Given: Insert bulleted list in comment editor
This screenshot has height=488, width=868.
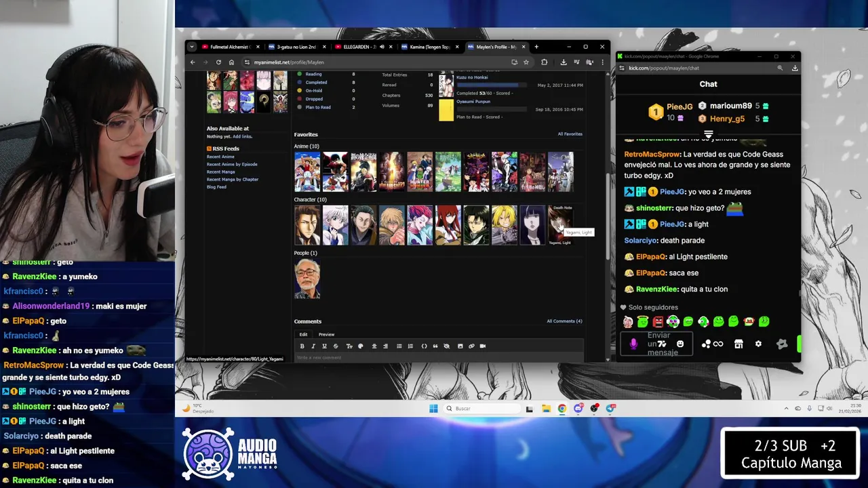Looking at the screenshot, I should [x=399, y=346].
